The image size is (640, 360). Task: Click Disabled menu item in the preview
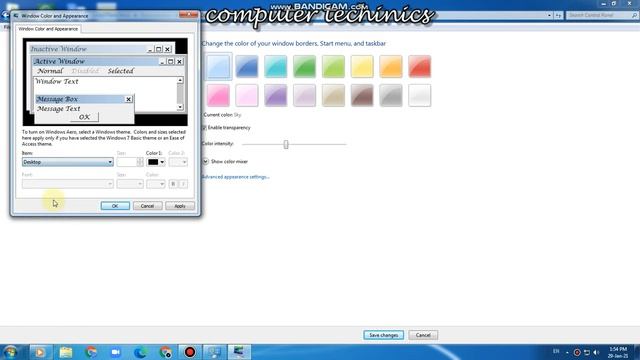click(x=85, y=71)
